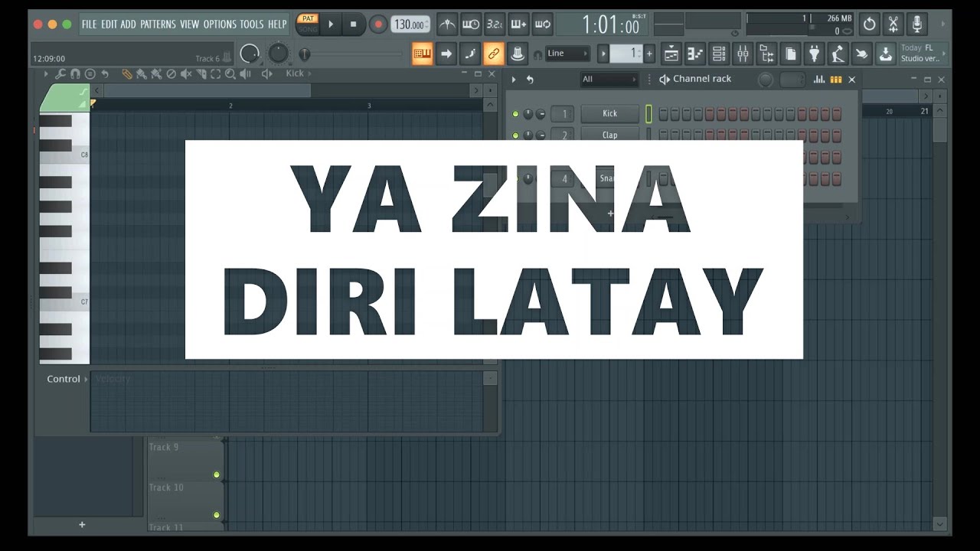Open the FILE menu
Viewport: 980px width, 551px height.
click(x=90, y=24)
